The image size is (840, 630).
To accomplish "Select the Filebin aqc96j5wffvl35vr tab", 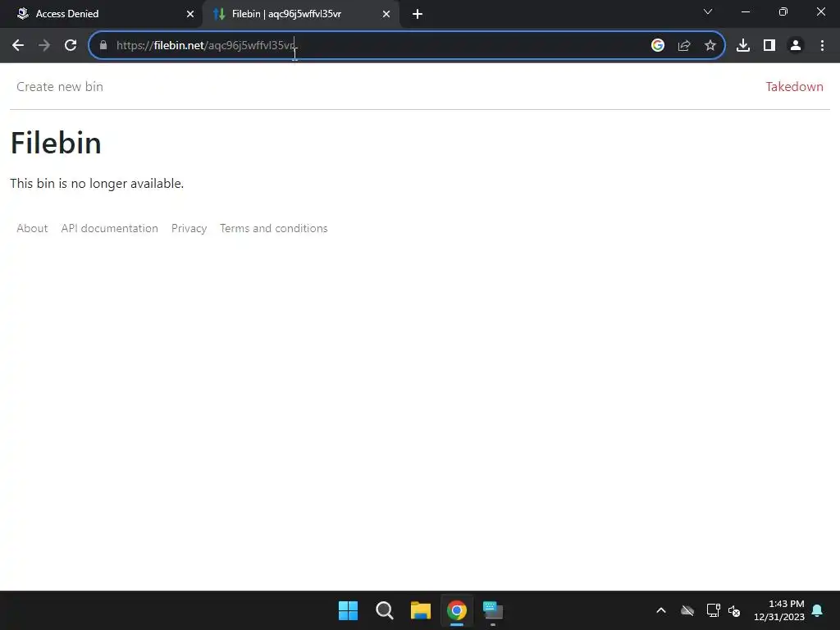I will 300,14.
